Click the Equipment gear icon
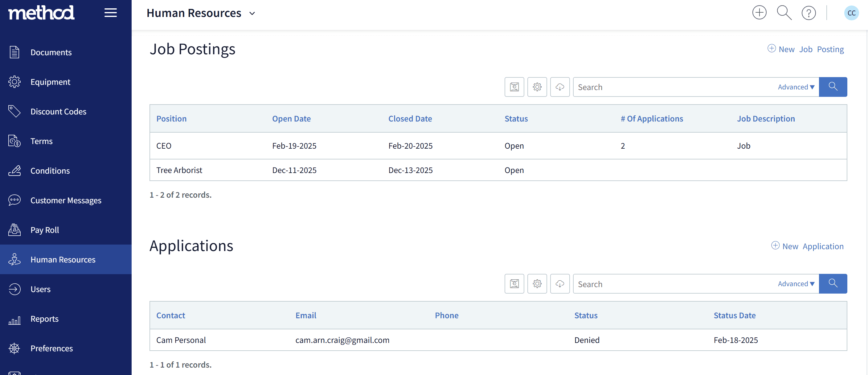Viewport: 868px width, 375px height. tap(14, 82)
